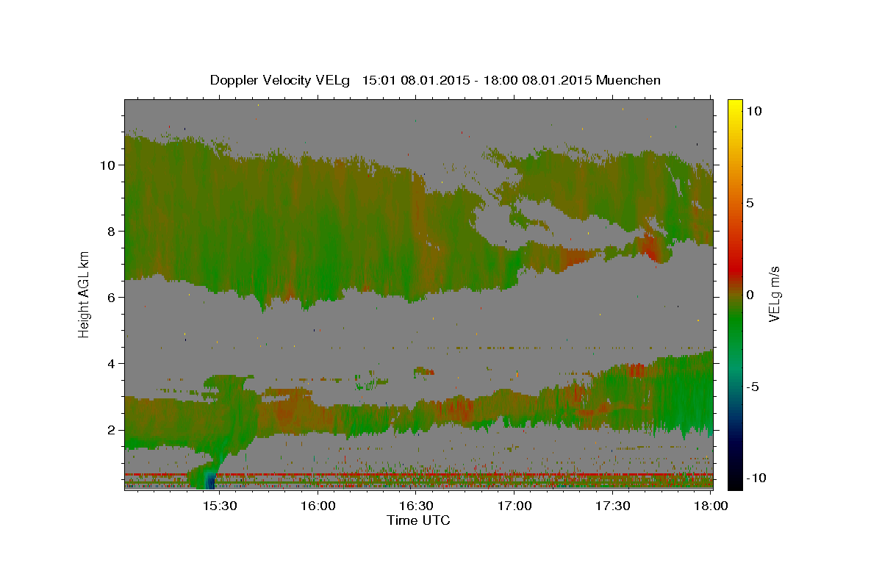Click the 16:30 time tick label
882x588 pixels.
point(416,506)
